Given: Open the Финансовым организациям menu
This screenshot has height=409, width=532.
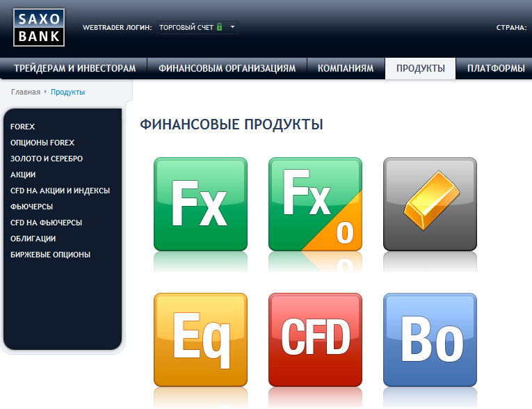Looking at the screenshot, I should [227, 68].
